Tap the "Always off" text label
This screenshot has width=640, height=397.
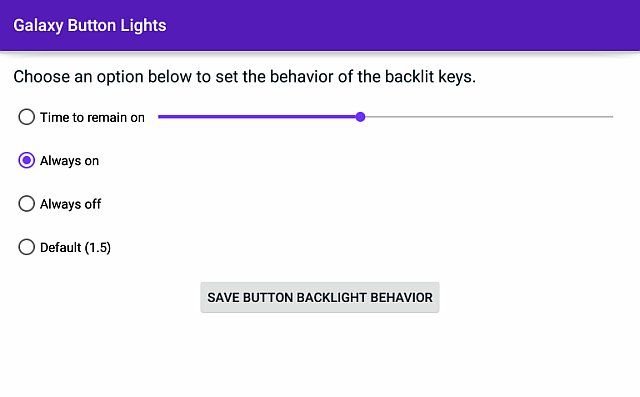70,204
